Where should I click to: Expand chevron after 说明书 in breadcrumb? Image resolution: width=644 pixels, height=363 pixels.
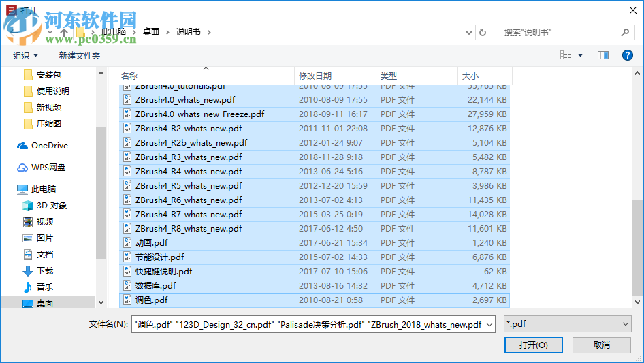(x=209, y=33)
